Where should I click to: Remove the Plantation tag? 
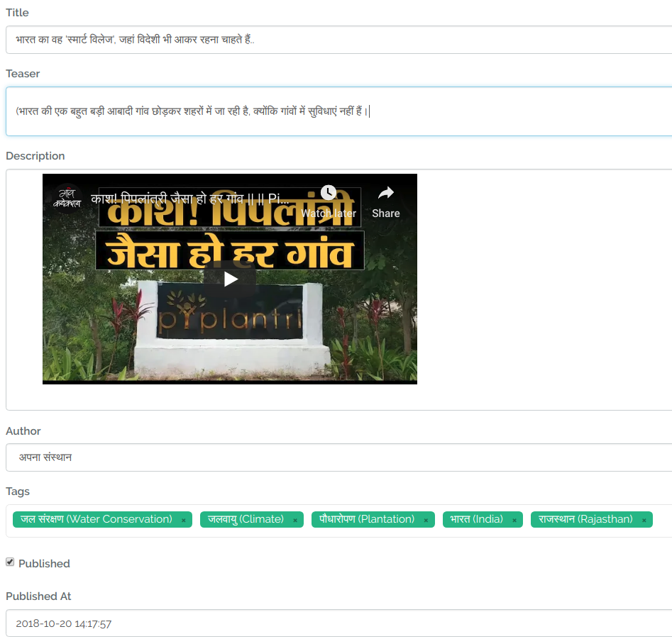click(426, 520)
